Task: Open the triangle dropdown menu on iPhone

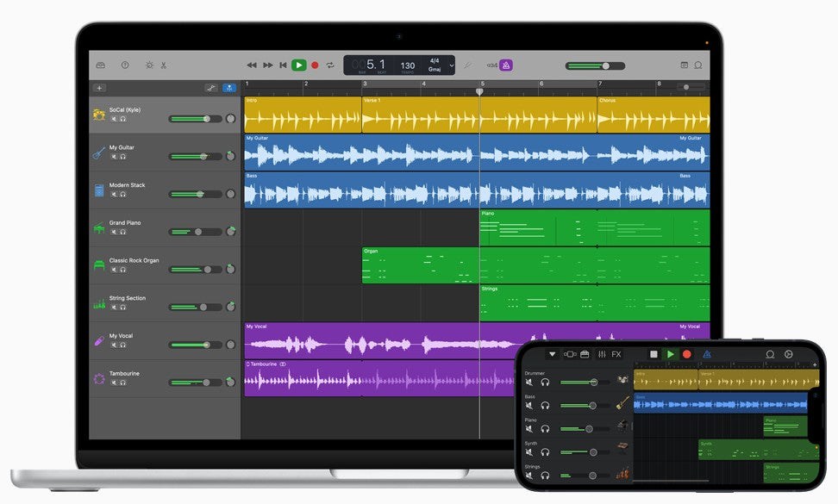Action: [x=553, y=354]
